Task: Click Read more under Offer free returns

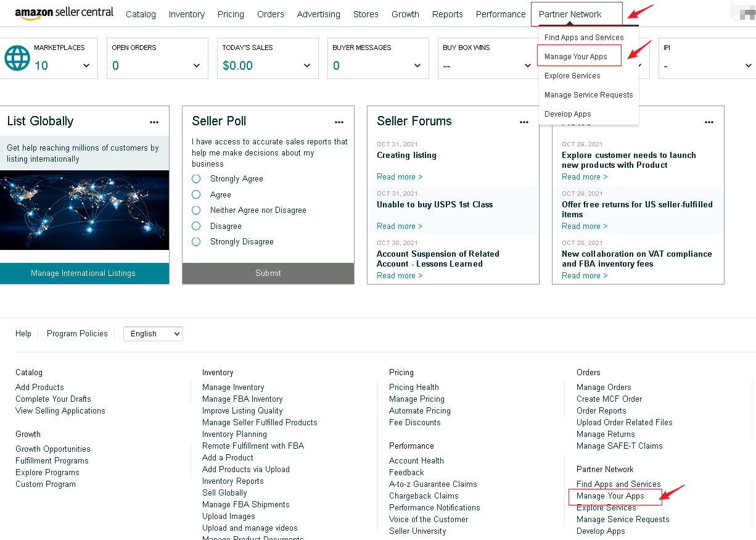Action: (x=585, y=226)
